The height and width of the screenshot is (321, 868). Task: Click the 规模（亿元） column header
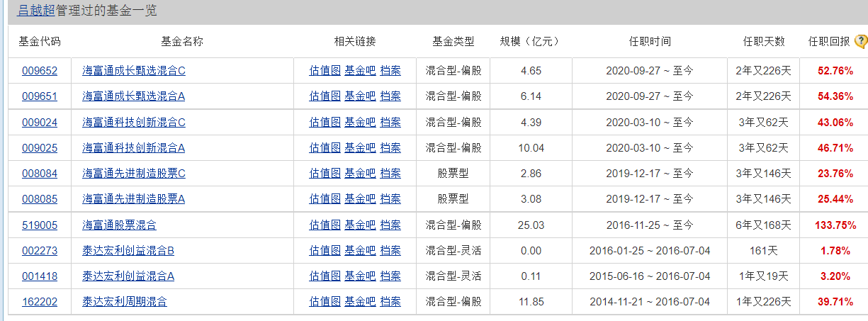(x=530, y=41)
